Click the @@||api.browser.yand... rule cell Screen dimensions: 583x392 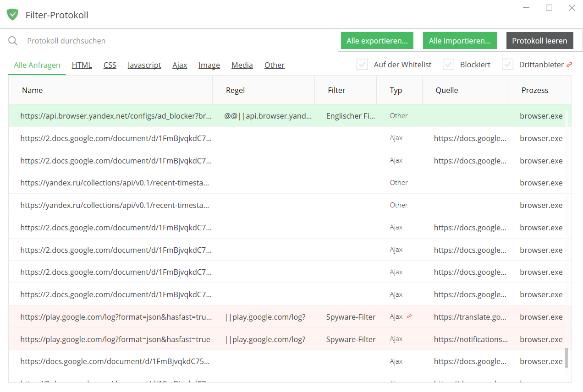click(268, 116)
